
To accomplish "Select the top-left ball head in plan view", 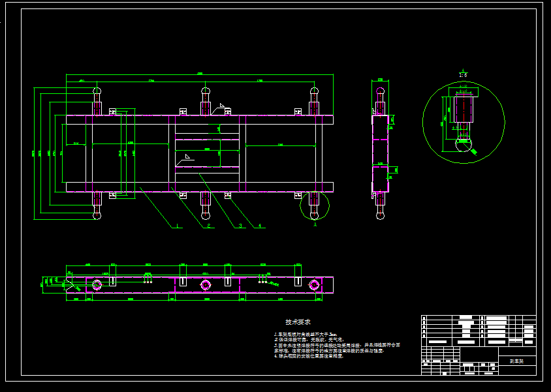I will click(x=97, y=91).
